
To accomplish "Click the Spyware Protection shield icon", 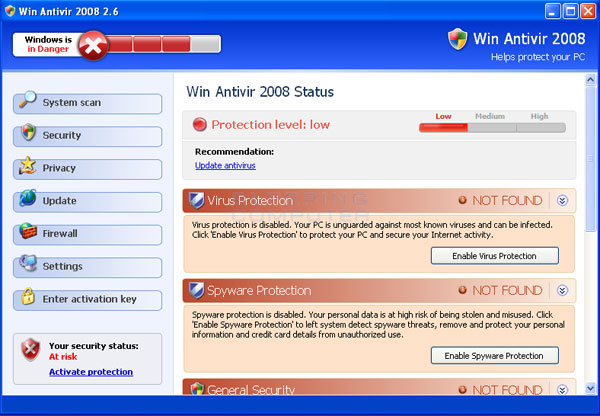I will 197,290.
